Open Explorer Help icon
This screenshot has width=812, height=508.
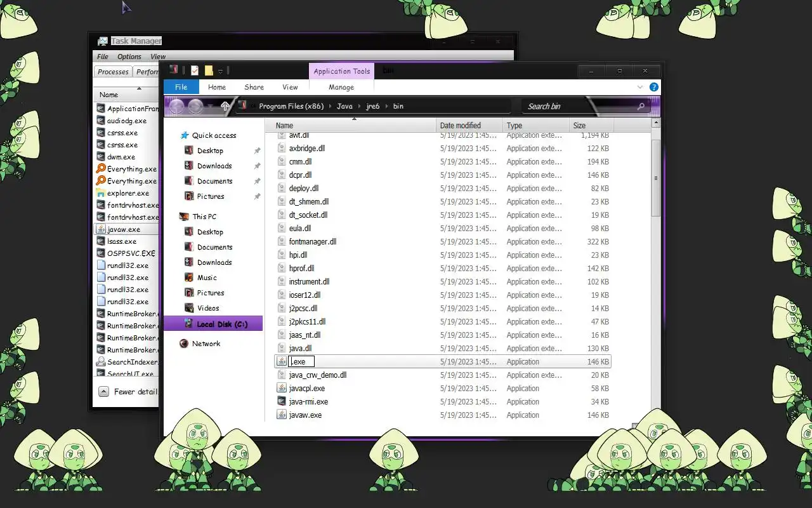click(653, 87)
